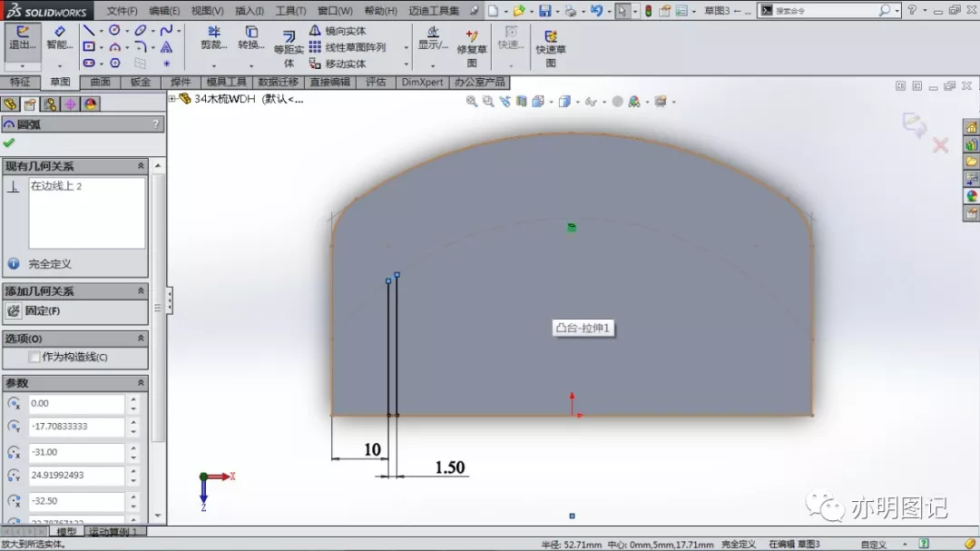Click the Rebuild traffic light icon
The width and height of the screenshot is (980, 551).
tap(649, 11)
